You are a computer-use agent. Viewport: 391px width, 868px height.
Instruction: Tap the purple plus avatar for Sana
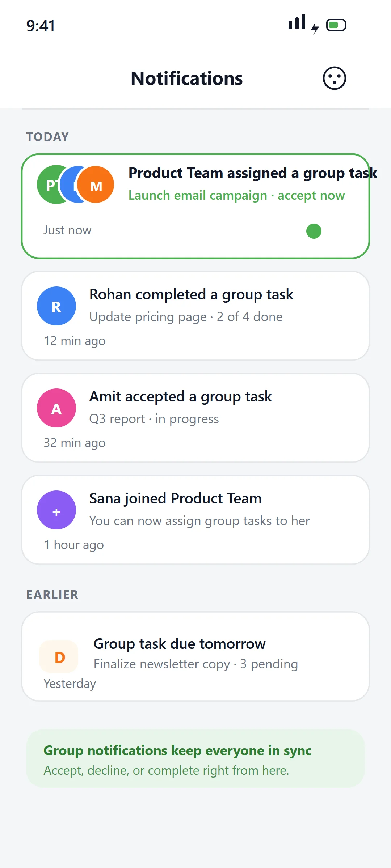coord(56,510)
